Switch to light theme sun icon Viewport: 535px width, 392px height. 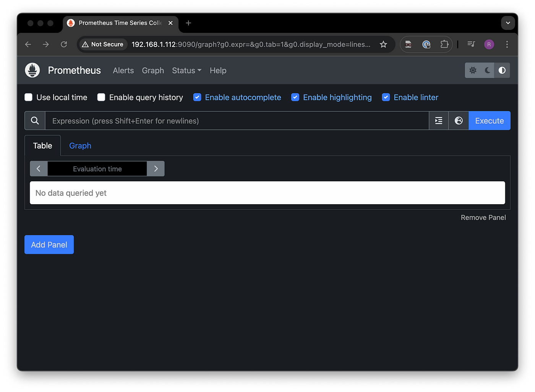point(473,70)
